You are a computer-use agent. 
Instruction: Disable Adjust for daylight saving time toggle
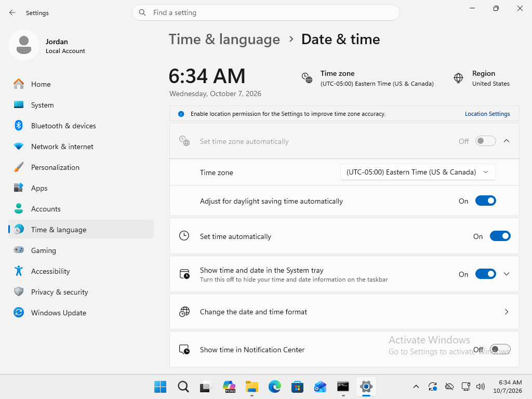[x=486, y=201]
